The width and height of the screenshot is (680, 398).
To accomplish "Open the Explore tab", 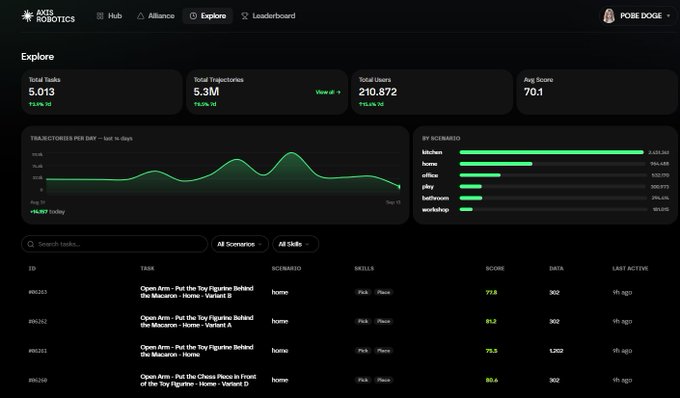I will (x=208, y=16).
